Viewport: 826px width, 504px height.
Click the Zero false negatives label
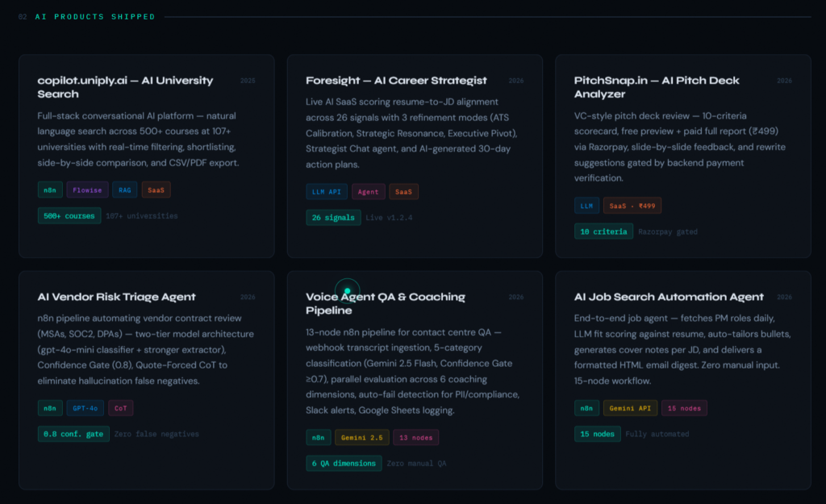[x=156, y=434]
